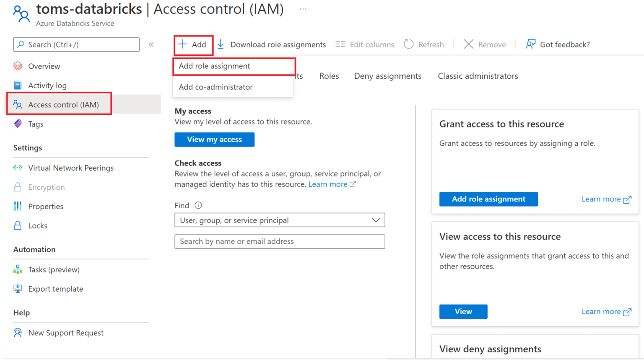Switch to the Roles tab
This screenshot has width=644, height=362.
pos(329,76)
